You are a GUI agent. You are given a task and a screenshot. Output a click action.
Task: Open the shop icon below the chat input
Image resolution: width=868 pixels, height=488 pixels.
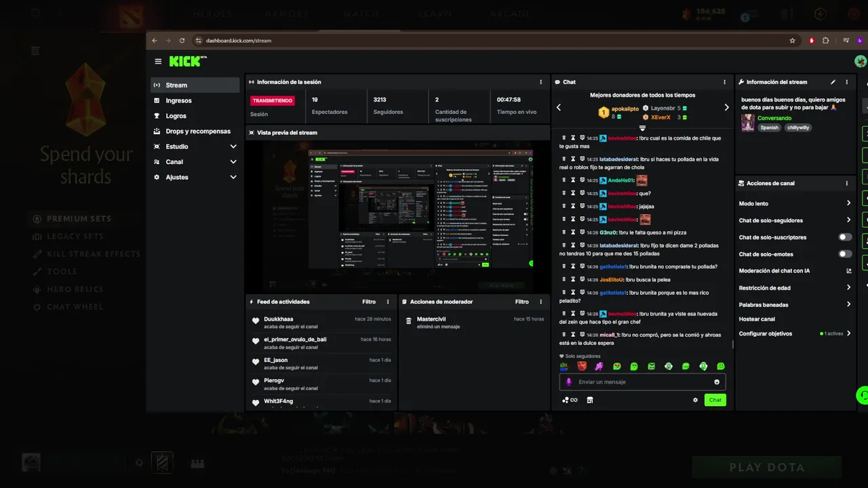589,400
